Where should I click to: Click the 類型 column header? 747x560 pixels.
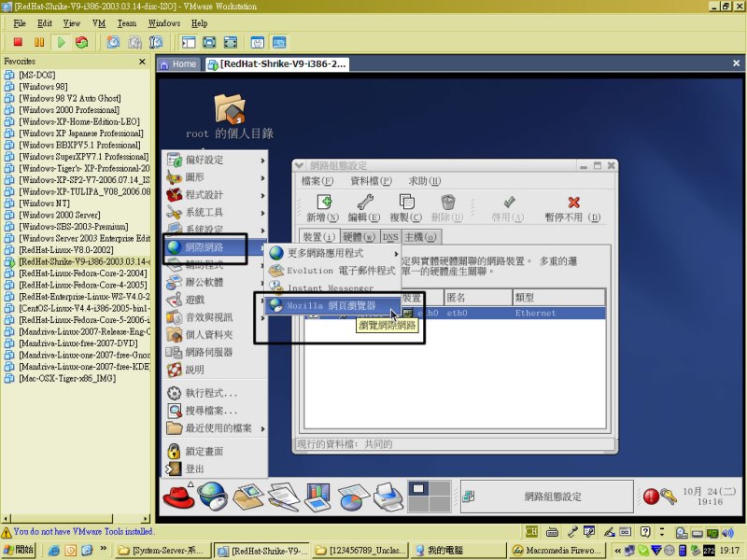(x=558, y=298)
